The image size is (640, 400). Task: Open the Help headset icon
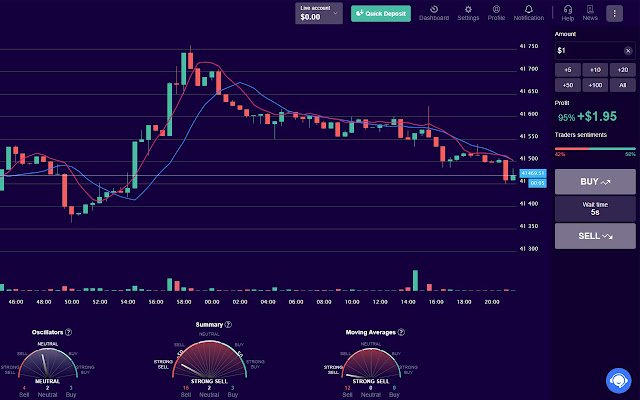(x=568, y=9)
